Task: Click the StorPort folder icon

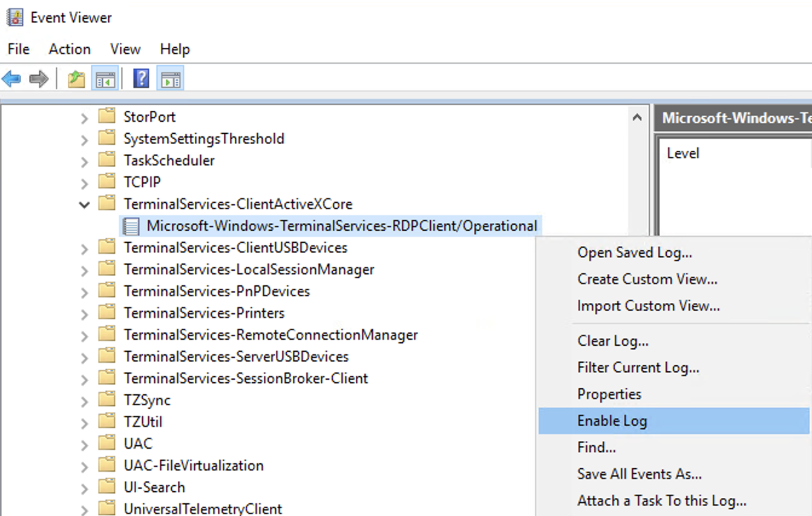Action: tap(107, 116)
